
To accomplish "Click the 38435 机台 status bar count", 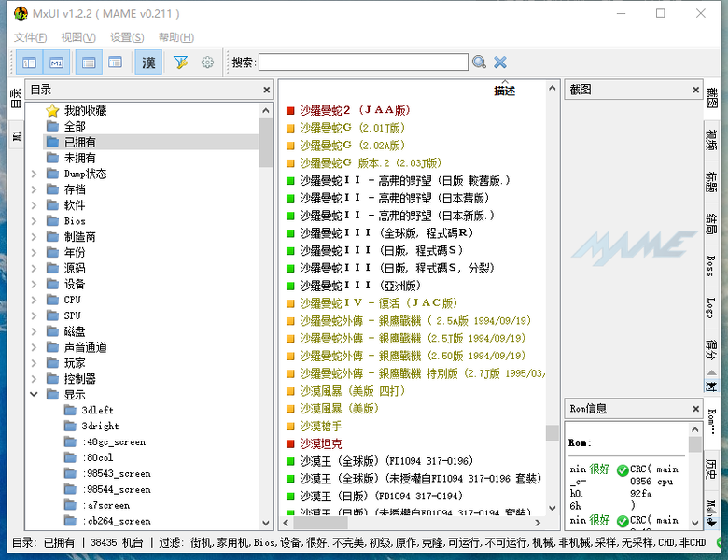I will click(117, 543).
